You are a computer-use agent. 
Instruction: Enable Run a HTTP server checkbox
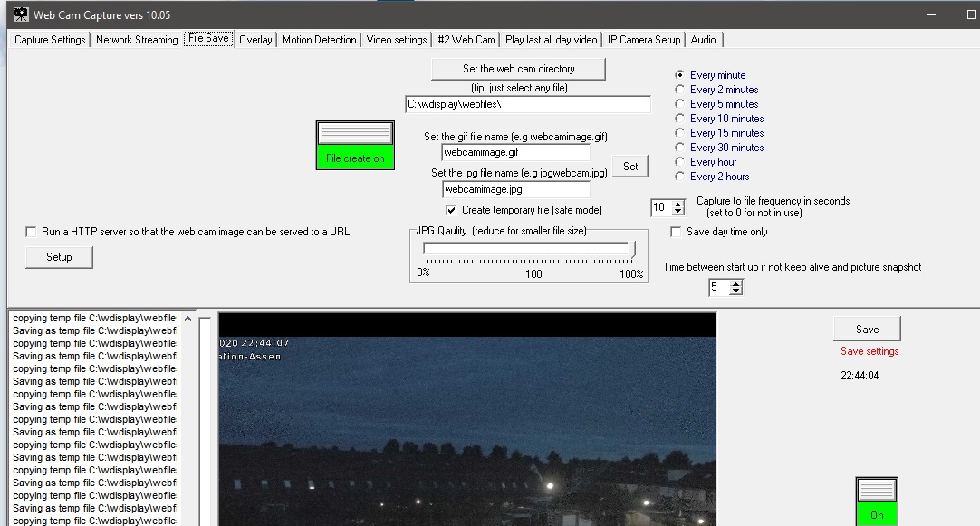pos(32,232)
